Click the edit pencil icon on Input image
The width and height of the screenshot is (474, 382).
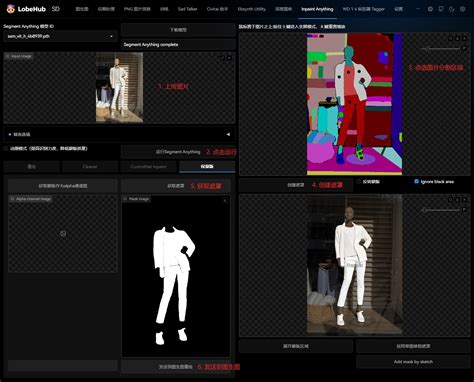(x=222, y=58)
